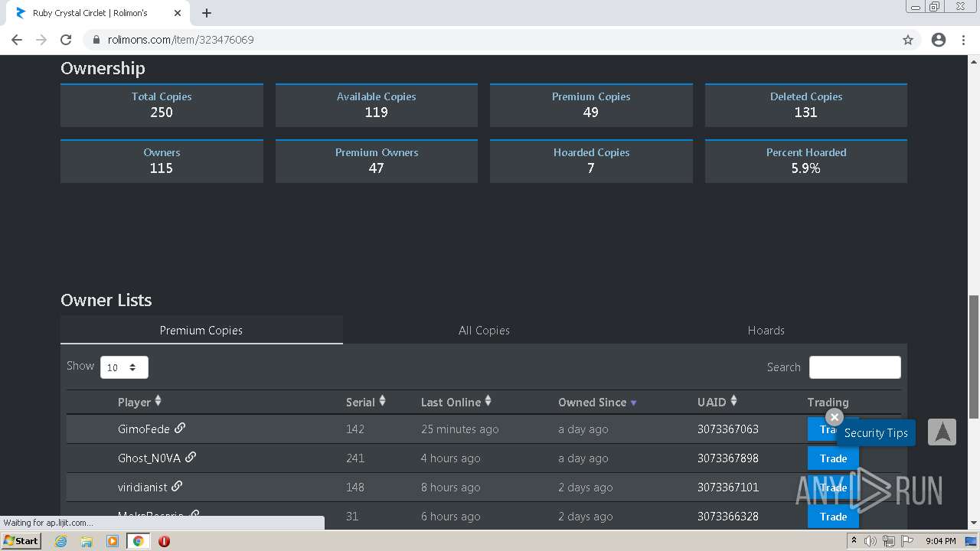Open Chrome profile account icon
The height and width of the screenshot is (551, 980).
(939, 40)
